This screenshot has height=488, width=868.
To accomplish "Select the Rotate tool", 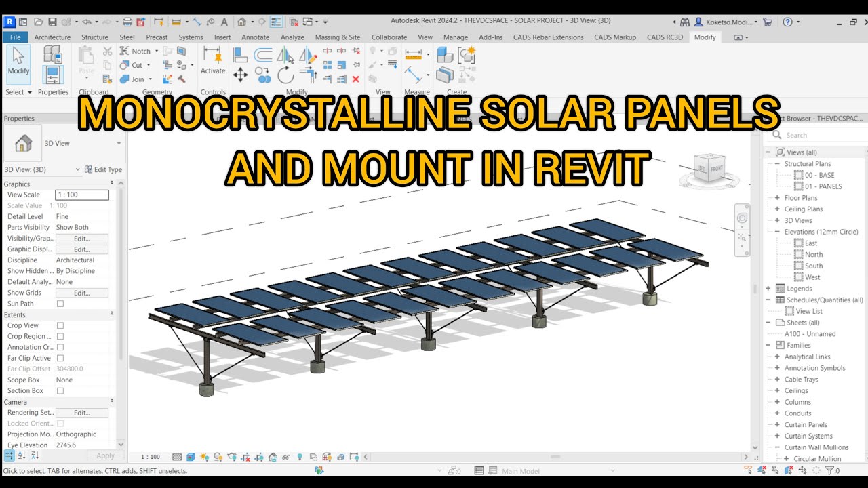I will (x=285, y=75).
